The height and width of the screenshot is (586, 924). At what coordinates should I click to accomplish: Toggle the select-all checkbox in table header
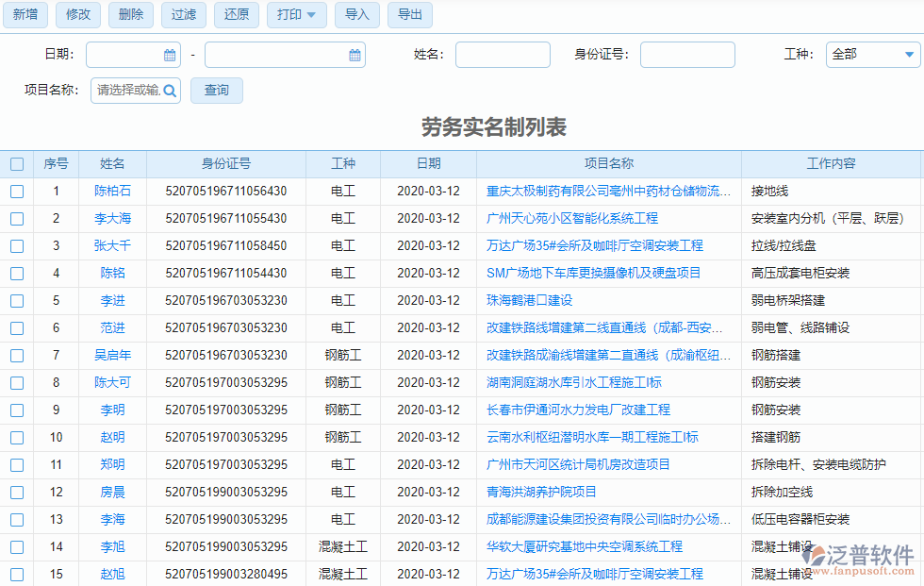tap(16, 163)
